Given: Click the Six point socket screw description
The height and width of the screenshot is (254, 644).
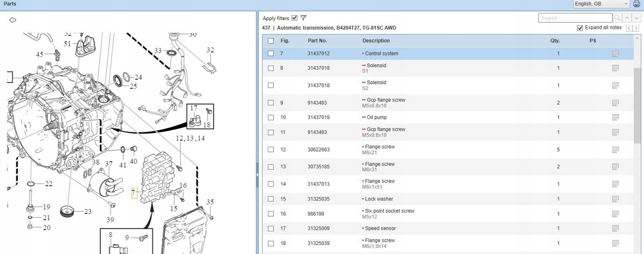Looking at the screenshot, I should click(389, 211).
